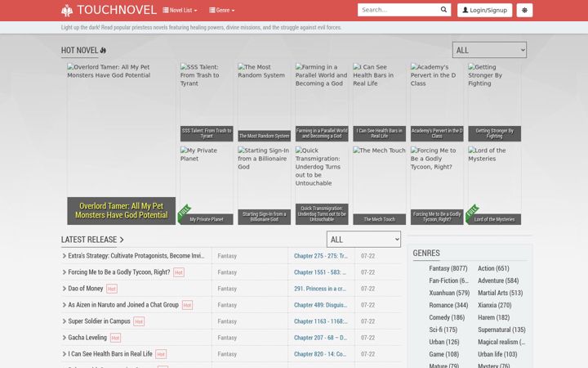
Task: Select Sci-fi (175) genre
Action: tap(443, 330)
